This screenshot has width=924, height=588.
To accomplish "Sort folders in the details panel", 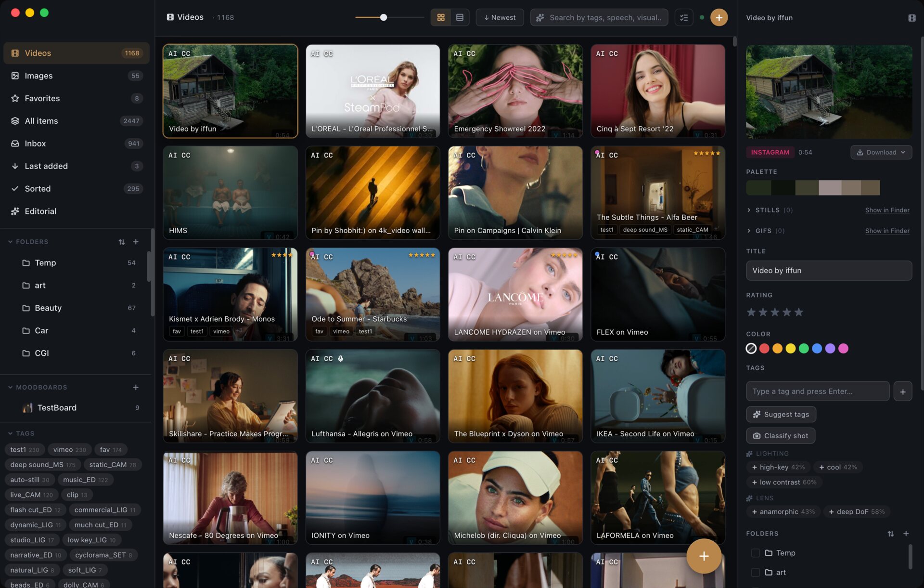I will tap(890, 534).
